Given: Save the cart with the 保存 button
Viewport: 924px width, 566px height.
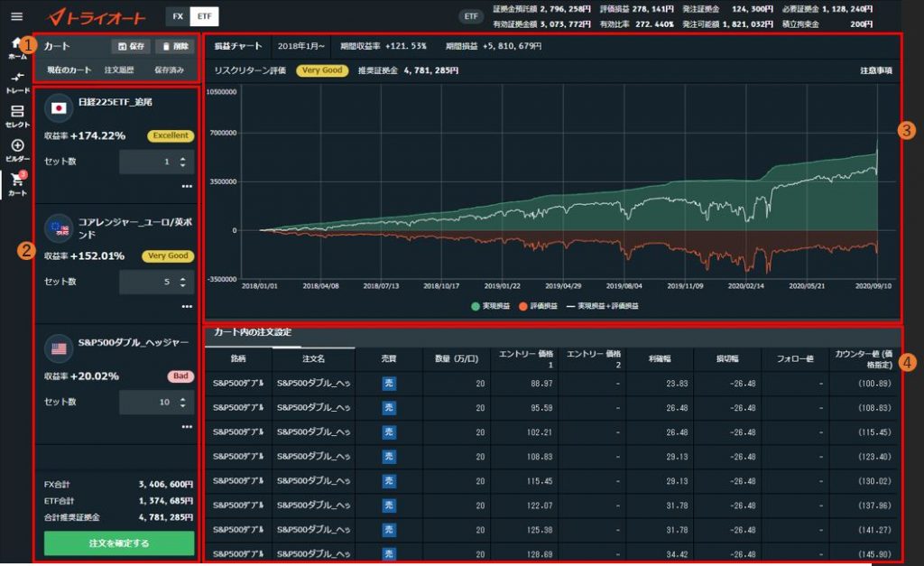Looking at the screenshot, I should [x=131, y=46].
